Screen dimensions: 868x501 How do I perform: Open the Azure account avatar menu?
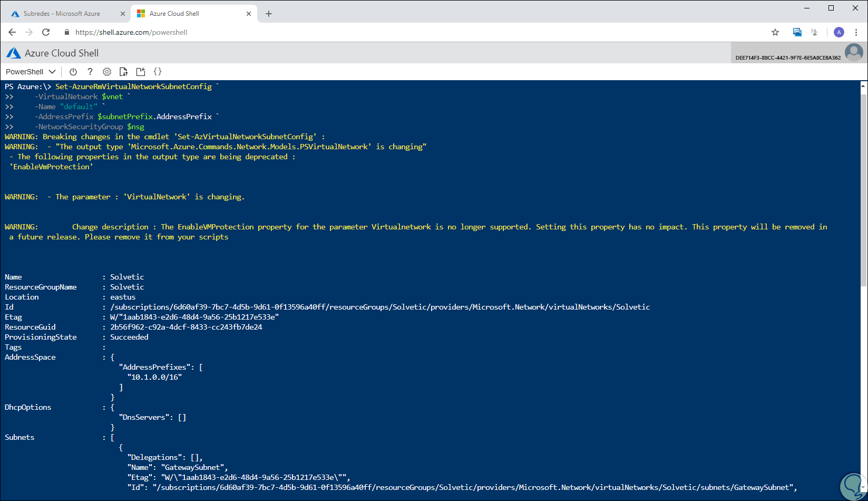(854, 53)
